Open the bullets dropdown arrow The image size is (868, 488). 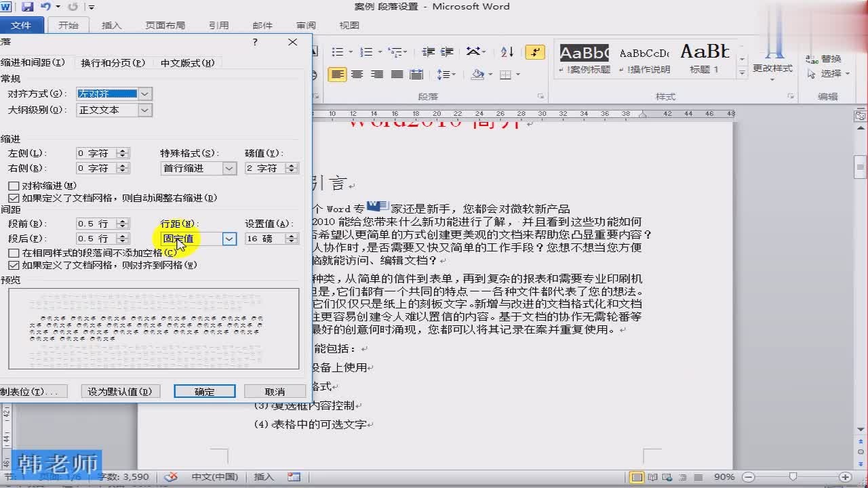click(350, 52)
